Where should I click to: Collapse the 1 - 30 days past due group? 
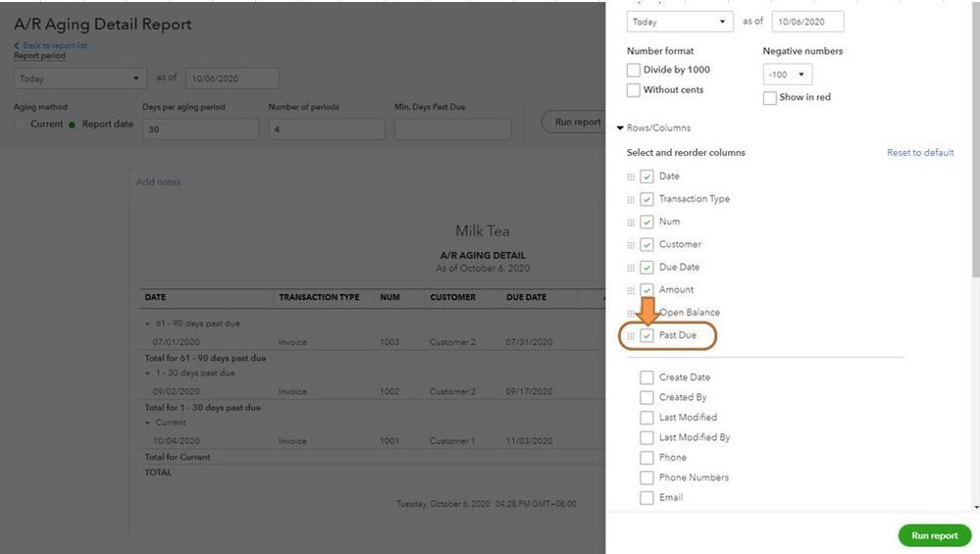tap(147, 374)
